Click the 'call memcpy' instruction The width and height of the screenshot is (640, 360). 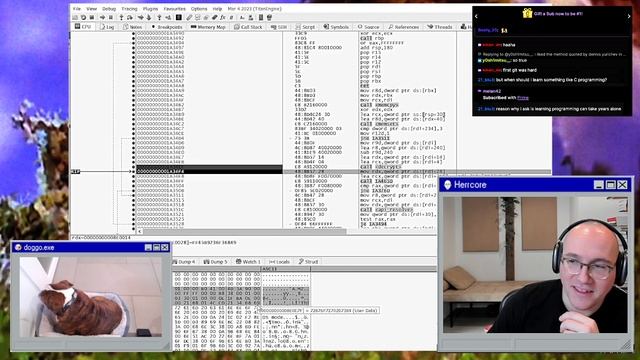pyautogui.click(x=379, y=105)
